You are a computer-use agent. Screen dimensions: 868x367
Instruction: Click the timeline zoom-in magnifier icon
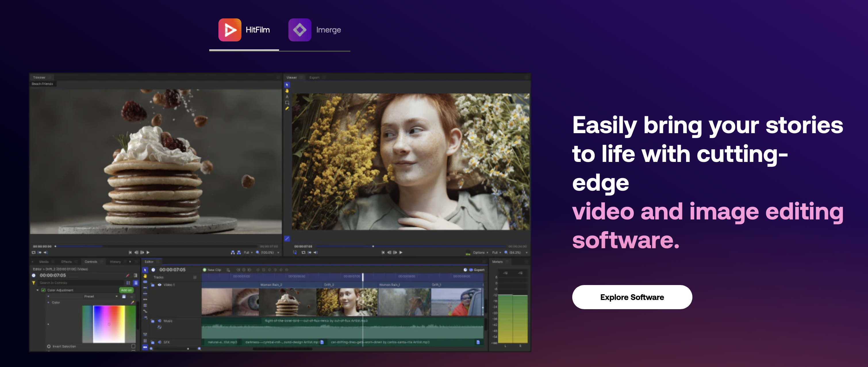pyautogui.click(x=199, y=349)
